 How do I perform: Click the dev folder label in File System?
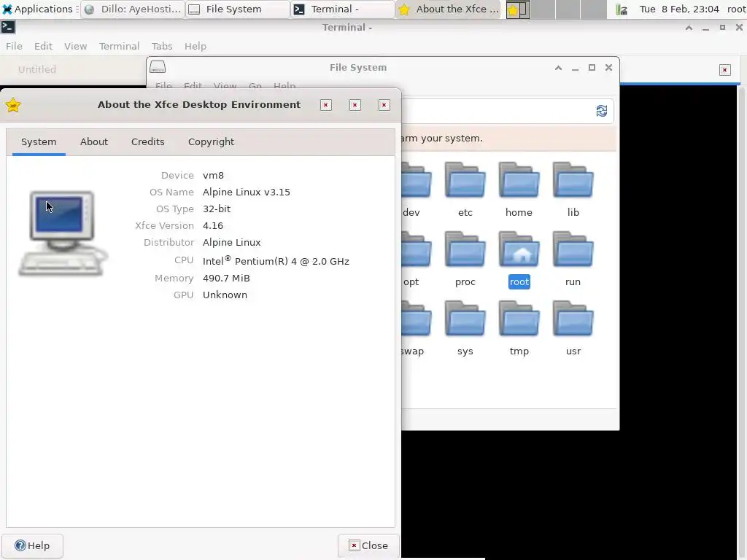411,212
